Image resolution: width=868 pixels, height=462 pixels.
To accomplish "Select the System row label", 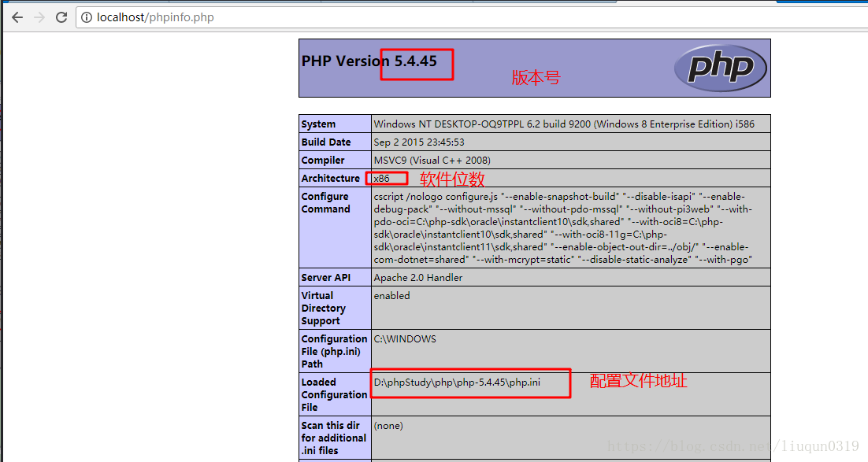I will click(318, 124).
